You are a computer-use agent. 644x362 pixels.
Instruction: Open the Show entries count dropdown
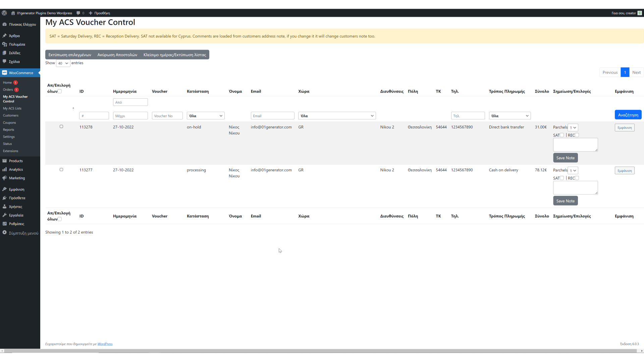63,63
